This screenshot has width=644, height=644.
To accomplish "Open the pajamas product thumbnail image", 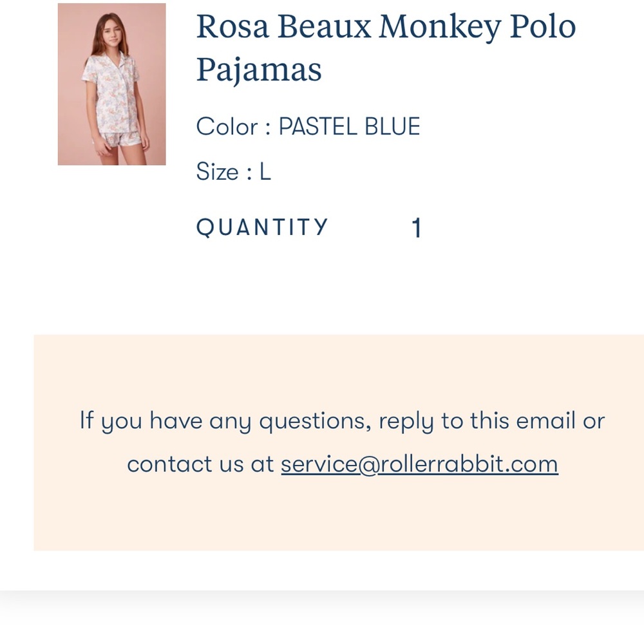I will coord(111,84).
